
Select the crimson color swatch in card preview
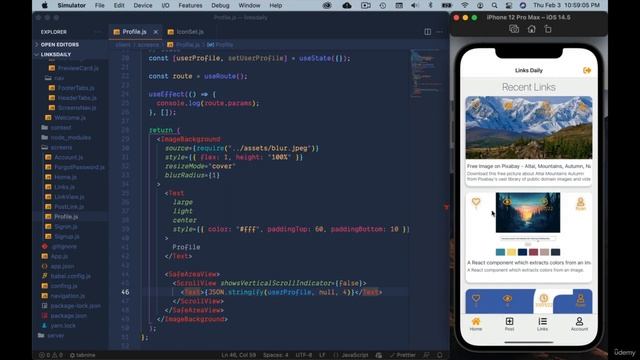click(533, 252)
